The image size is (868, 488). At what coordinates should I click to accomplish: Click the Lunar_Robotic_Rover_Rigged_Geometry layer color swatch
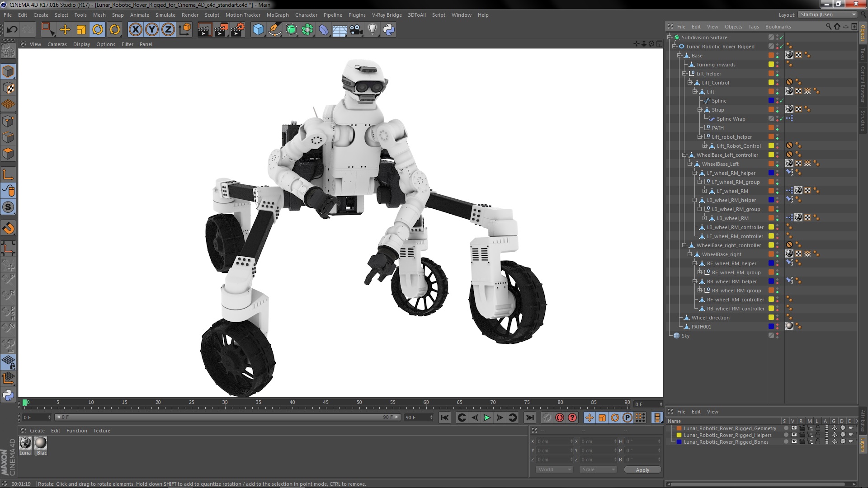679,428
